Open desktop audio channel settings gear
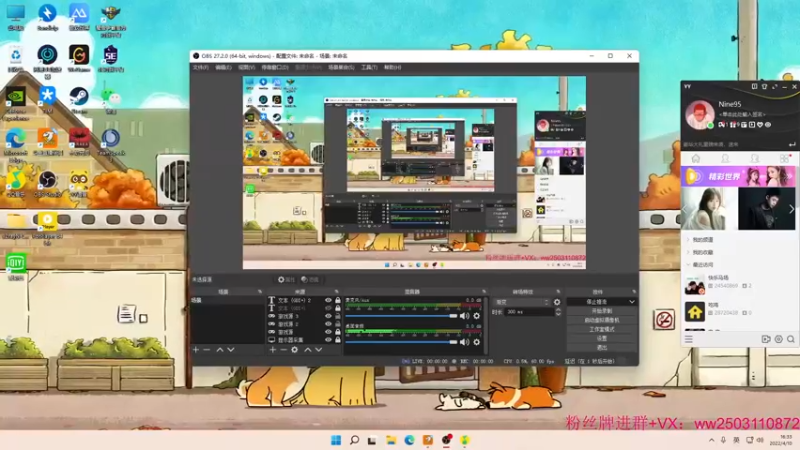 tap(477, 342)
